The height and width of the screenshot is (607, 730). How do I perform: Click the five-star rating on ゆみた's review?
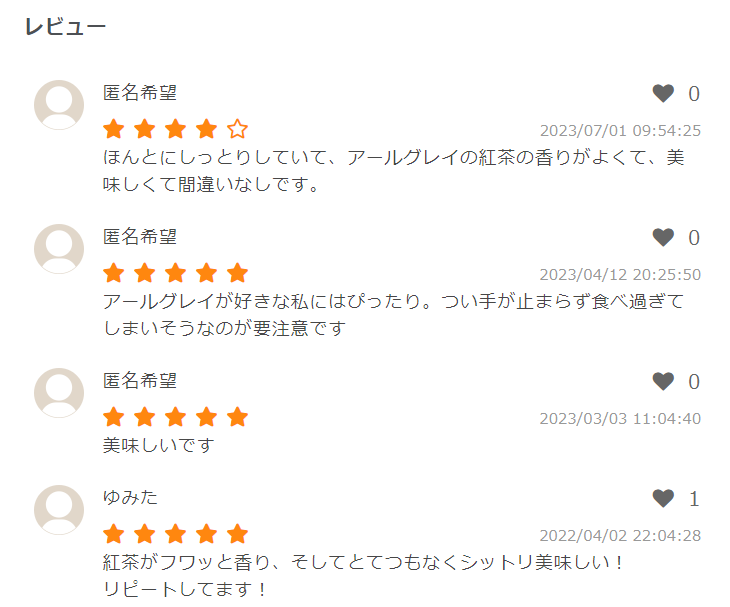click(175, 534)
